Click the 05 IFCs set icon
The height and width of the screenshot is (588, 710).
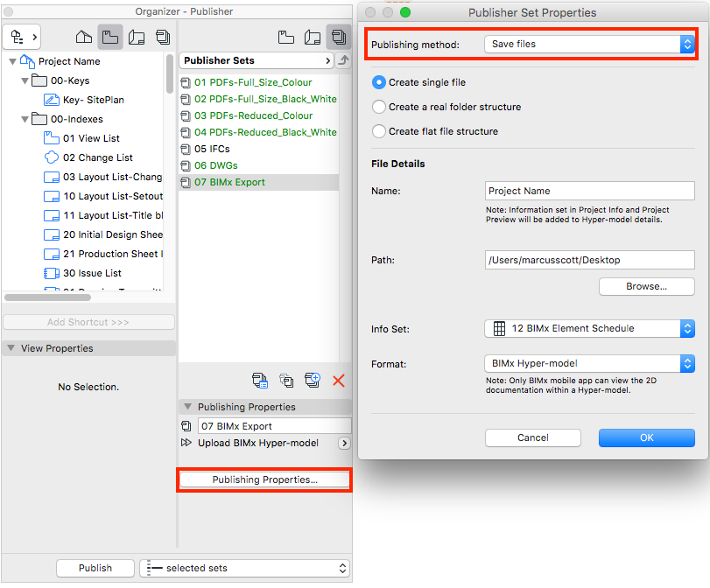coord(186,149)
